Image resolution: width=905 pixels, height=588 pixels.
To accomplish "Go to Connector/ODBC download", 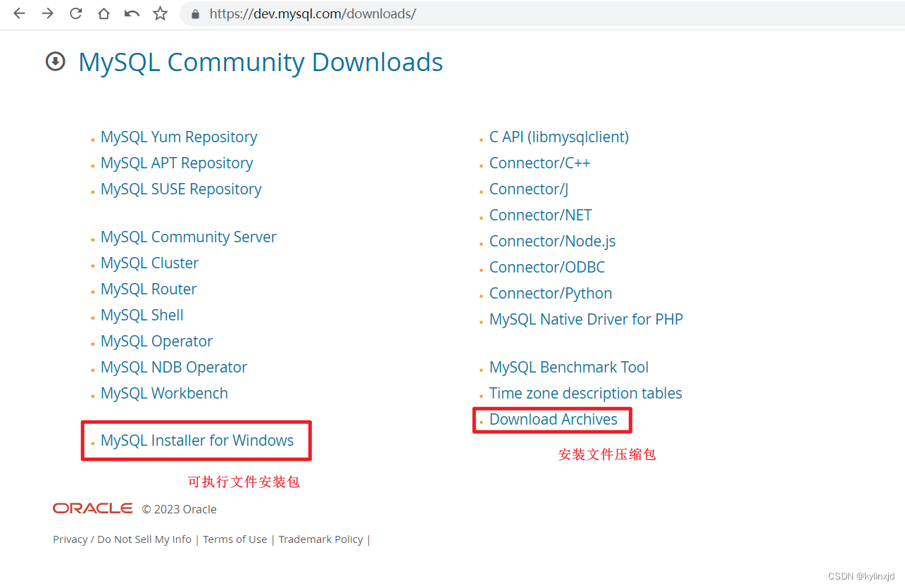I will [x=547, y=267].
